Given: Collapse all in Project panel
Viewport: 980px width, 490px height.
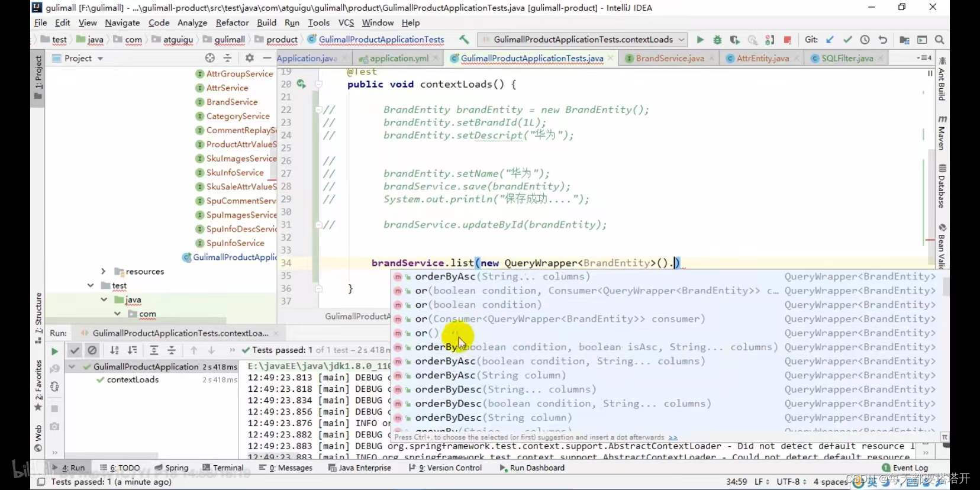Looking at the screenshot, I should pyautogui.click(x=227, y=58).
